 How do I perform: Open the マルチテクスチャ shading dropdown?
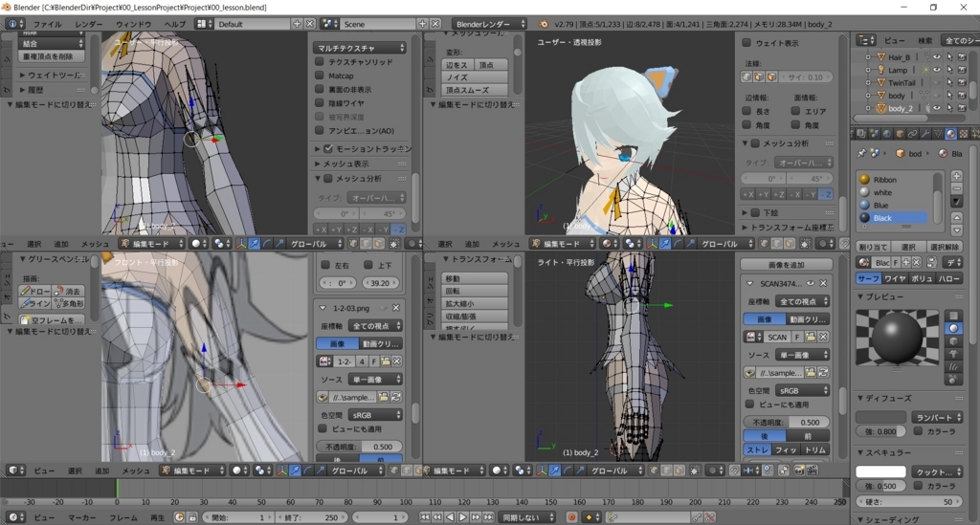[x=360, y=48]
